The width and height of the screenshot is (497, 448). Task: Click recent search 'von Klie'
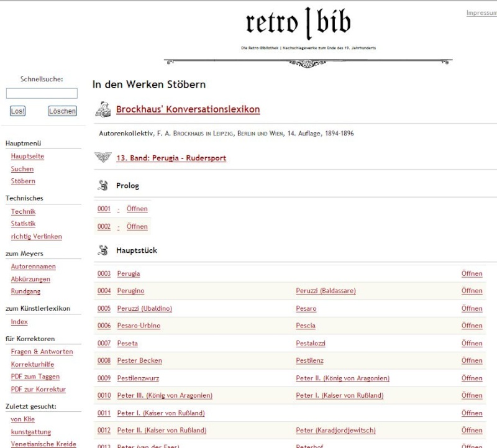tap(23, 419)
